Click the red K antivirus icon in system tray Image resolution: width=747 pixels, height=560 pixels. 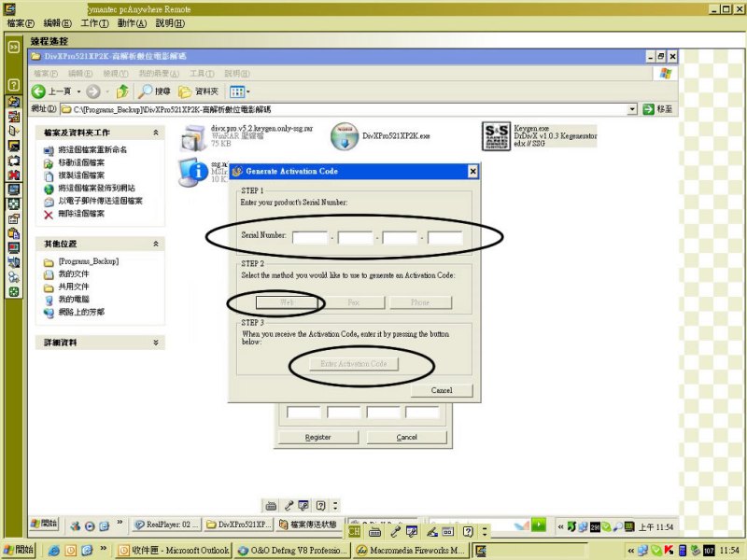point(669,551)
